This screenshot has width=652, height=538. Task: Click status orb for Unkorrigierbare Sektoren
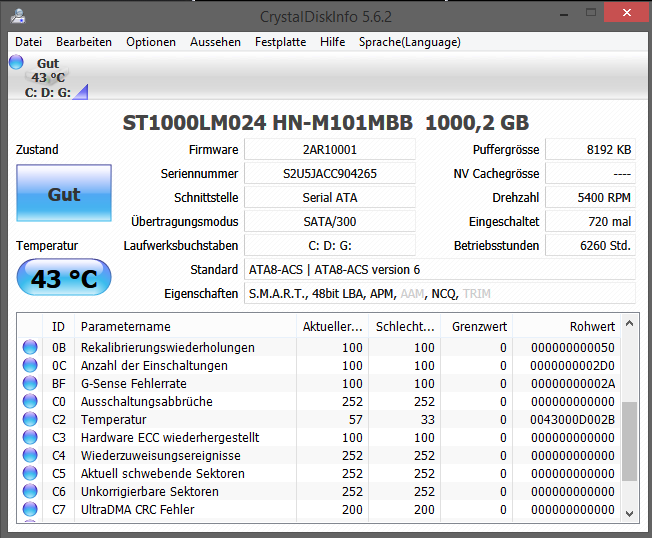[x=30, y=491]
